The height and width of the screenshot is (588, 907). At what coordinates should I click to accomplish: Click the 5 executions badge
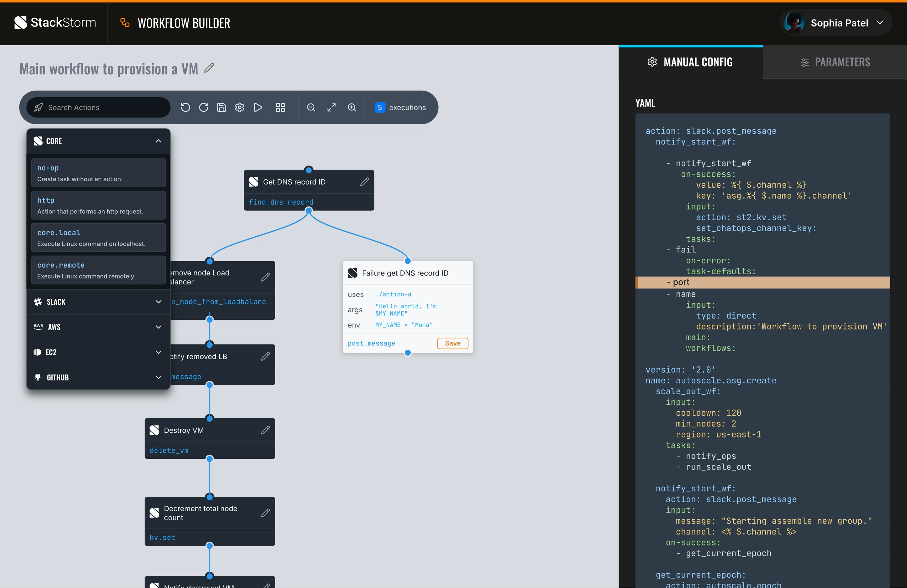(x=400, y=107)
